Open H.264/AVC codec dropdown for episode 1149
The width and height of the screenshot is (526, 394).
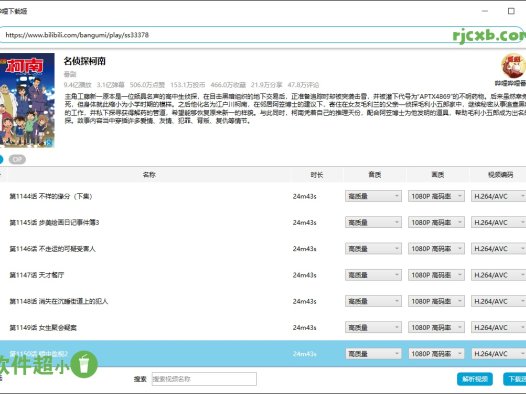click(x=498, y=327)
